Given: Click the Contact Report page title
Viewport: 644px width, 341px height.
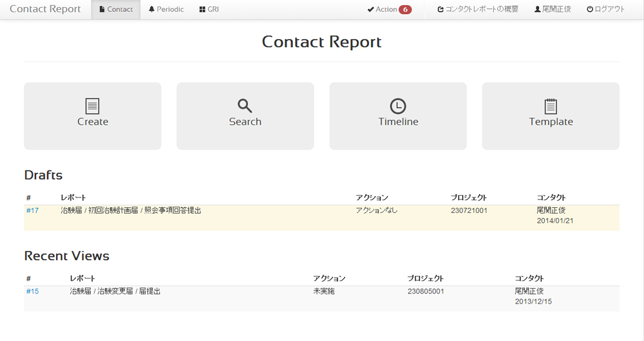Looking at the screenshot, I should point(321,42).
